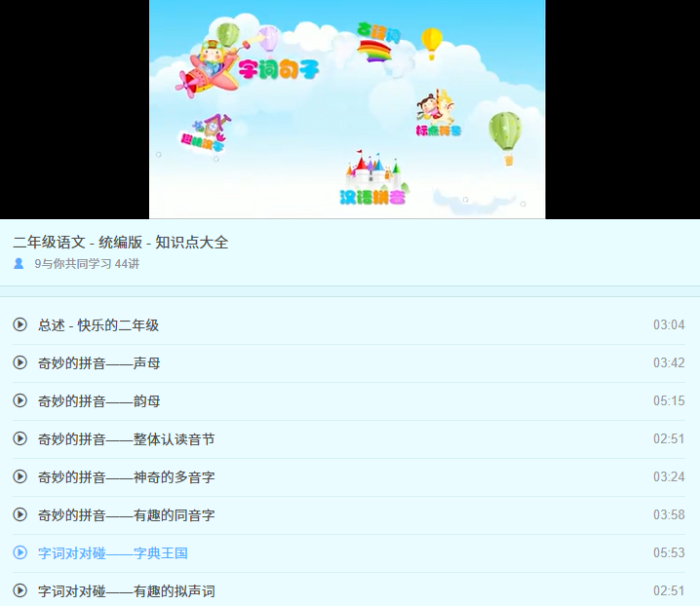
Task: Click play icon next to 奇妙的拼音——韵母
Action: 19,400
